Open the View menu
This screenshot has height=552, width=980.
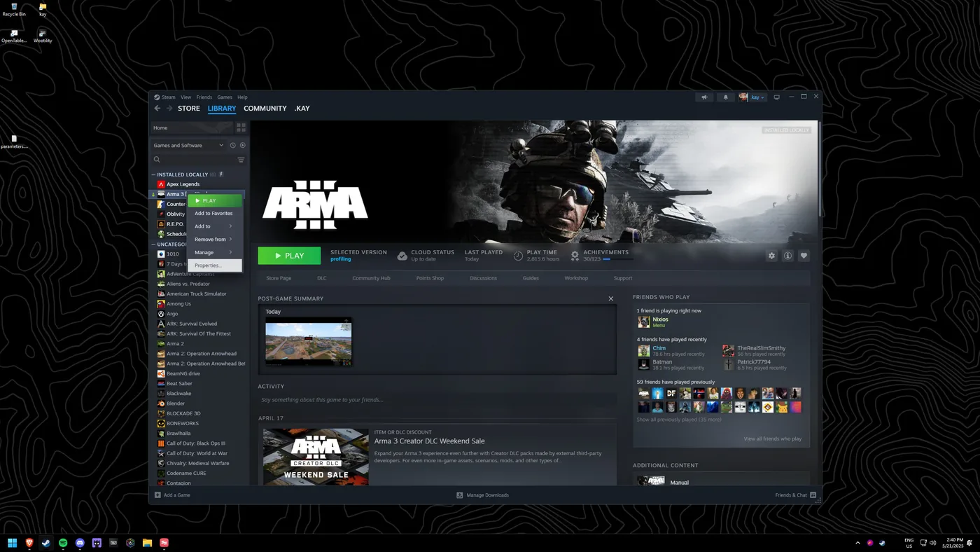[185, 97]
